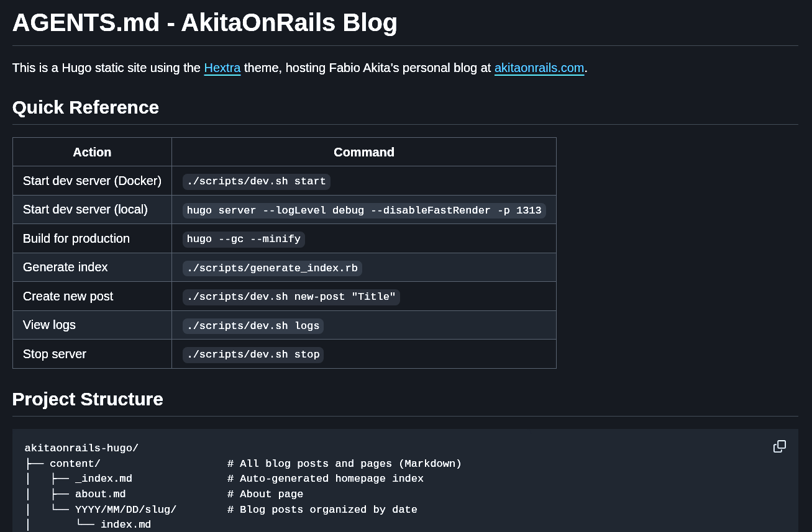Open the akitaonrails.com link
812x532 pixels.
[x=539, y=68]
